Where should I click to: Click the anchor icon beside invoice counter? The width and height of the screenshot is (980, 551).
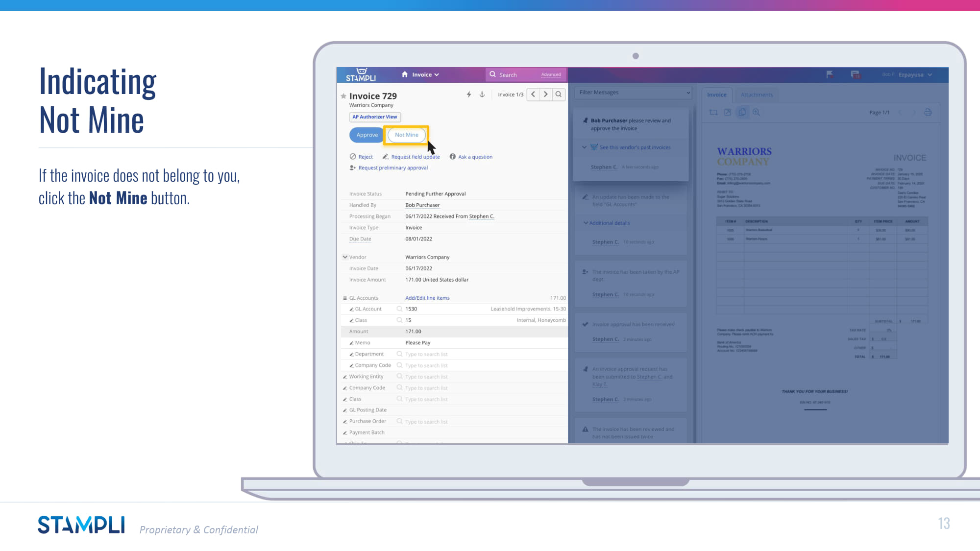482,95
